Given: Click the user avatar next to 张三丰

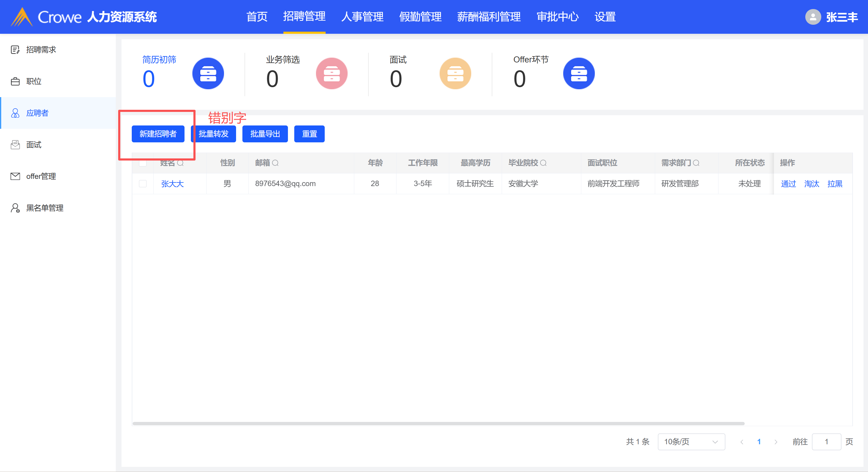Looking at the screenshot, I should (813, 17).
